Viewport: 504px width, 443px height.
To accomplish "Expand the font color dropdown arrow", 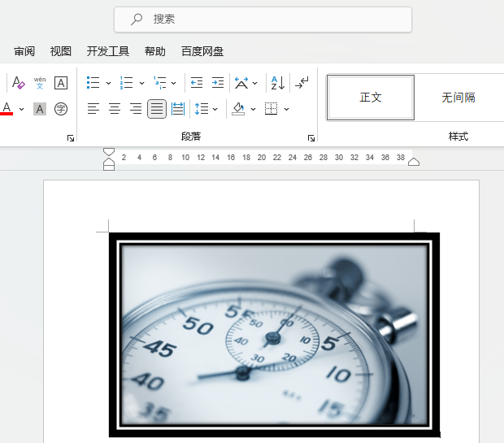I will [21, 109].
